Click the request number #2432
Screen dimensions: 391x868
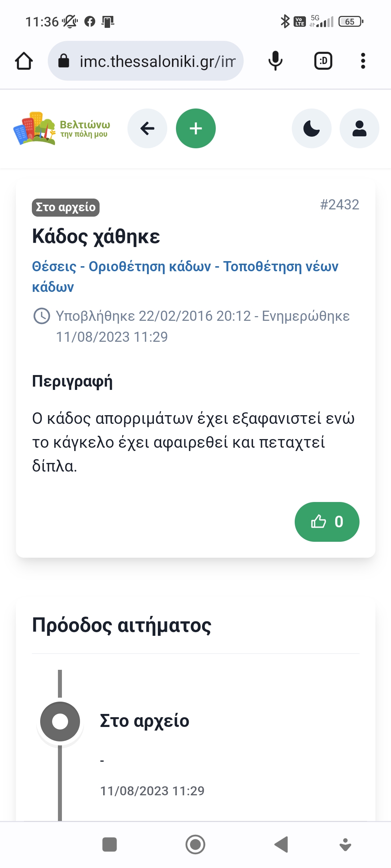(x=340, y=205)
